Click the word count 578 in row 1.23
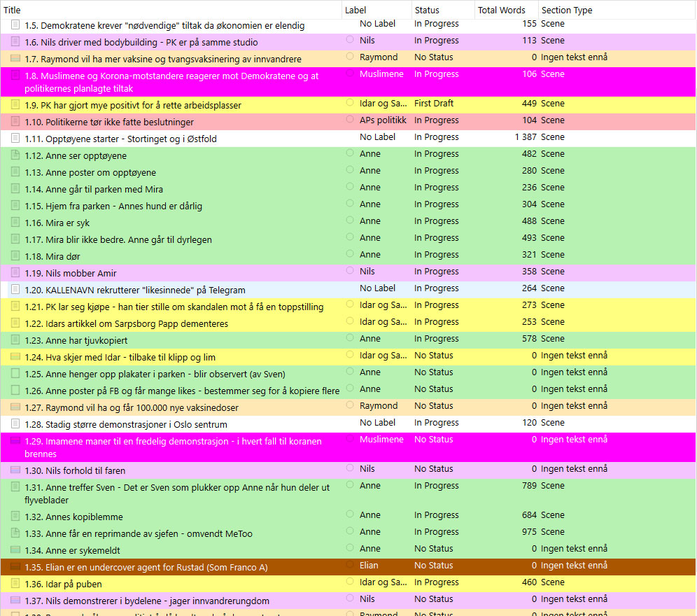 (529, 339)
